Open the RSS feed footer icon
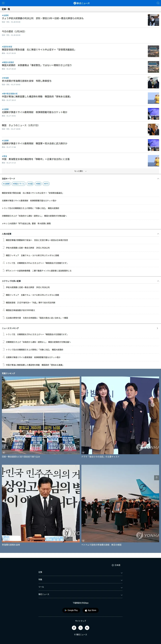 coord(87,627)
